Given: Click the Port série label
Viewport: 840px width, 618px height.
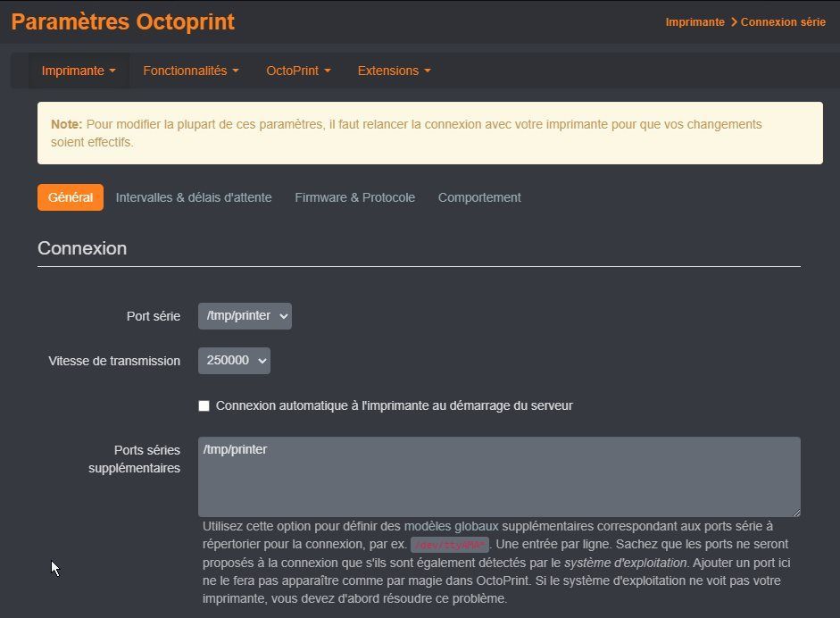Looking at the screenshot, I should tap(154, 316).
